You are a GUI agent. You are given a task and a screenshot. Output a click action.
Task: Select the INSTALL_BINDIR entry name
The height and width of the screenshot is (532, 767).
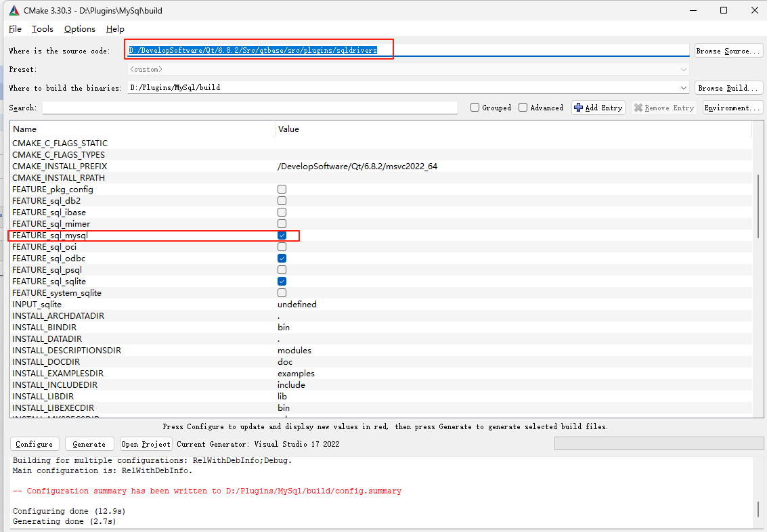pyautogui.click(x=45, y=327)
